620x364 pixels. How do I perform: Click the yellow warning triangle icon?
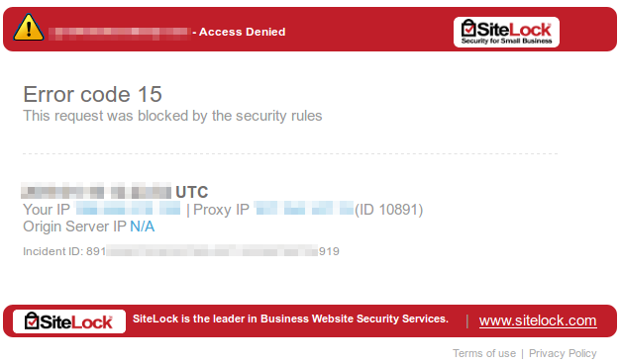coord(28,28)
